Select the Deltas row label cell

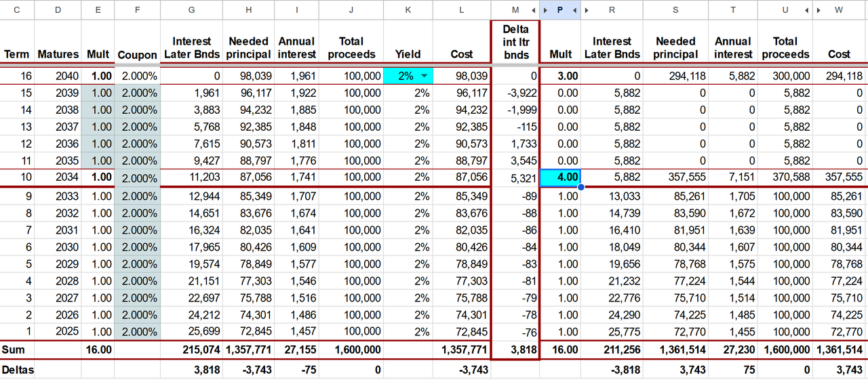(17, 370)
